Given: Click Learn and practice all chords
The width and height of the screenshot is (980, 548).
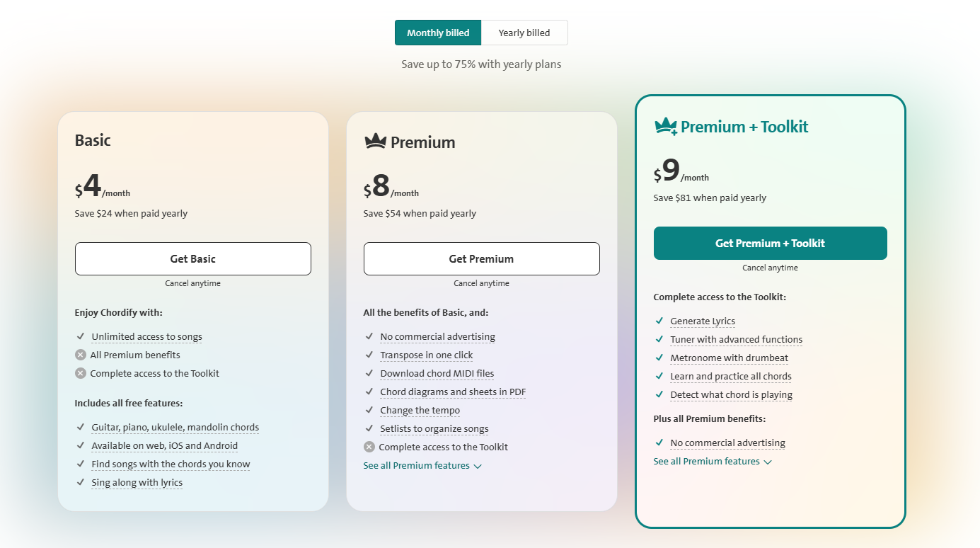Looking at the screenshot, I should point(730,377).
